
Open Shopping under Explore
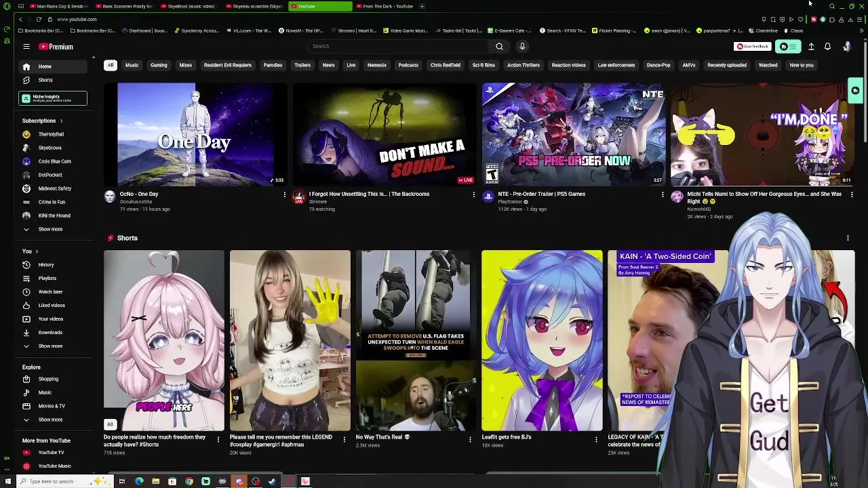click(x=53, y=379)
